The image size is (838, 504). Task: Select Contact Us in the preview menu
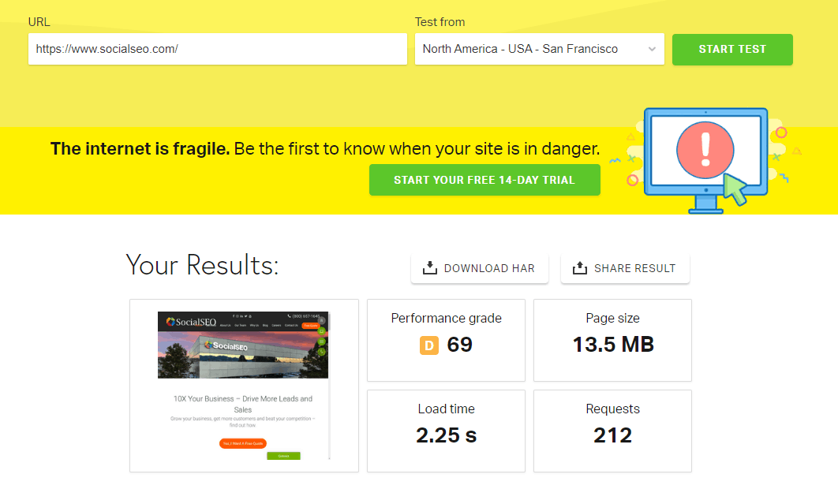pos(291,325)
